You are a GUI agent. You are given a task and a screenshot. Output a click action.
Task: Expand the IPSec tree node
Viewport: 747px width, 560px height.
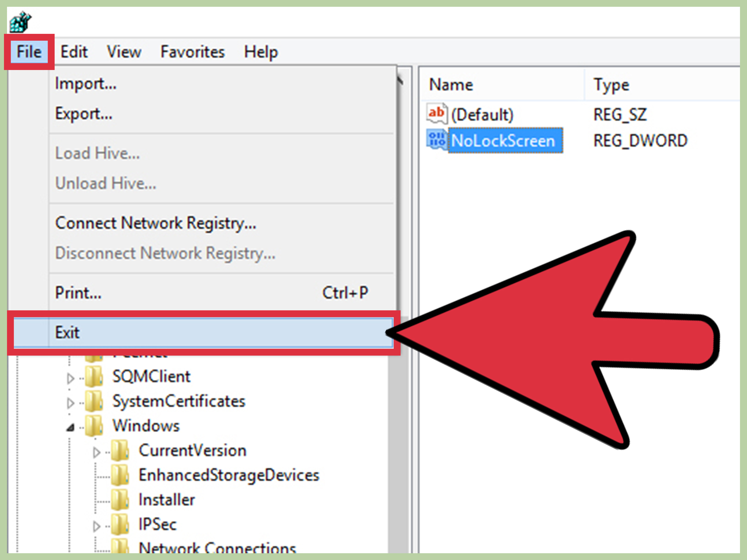click(97, 526)
